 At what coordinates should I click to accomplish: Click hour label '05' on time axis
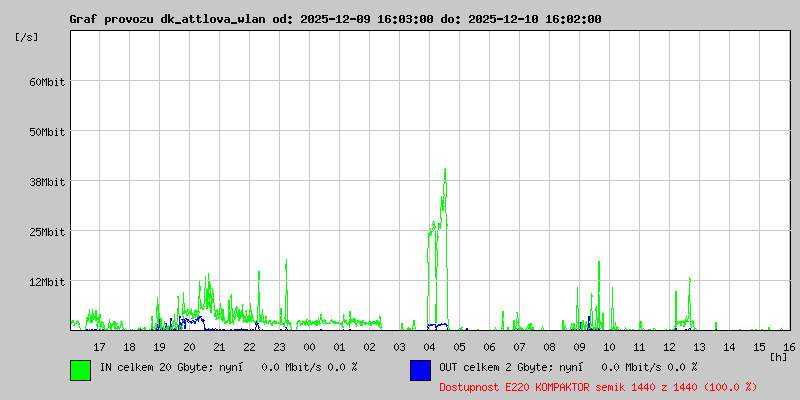click(460, 347)
